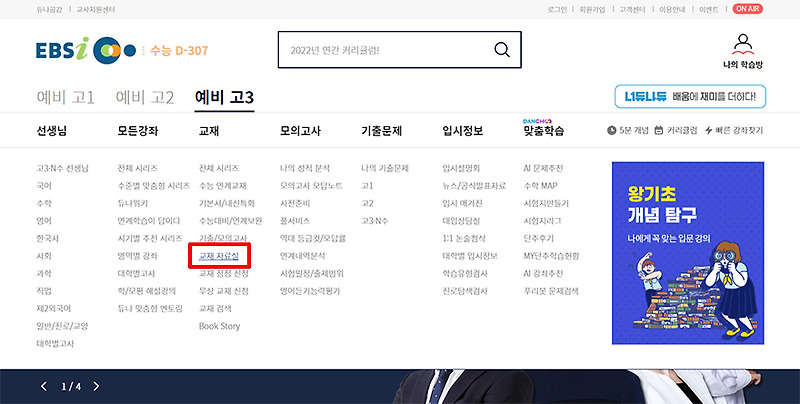Screen dimensions: 800x404
Task: Open 5분 개념 clock shortcut
Action: point(628,131)
